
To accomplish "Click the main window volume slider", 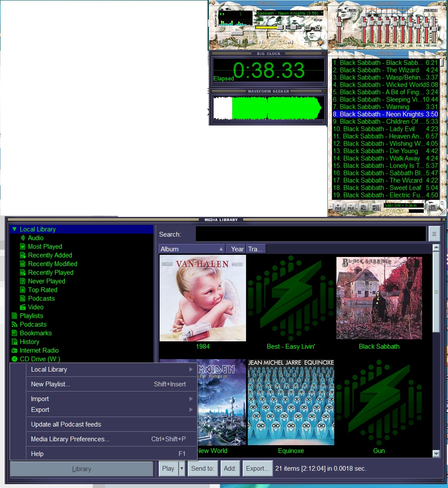I will point(269,27).
